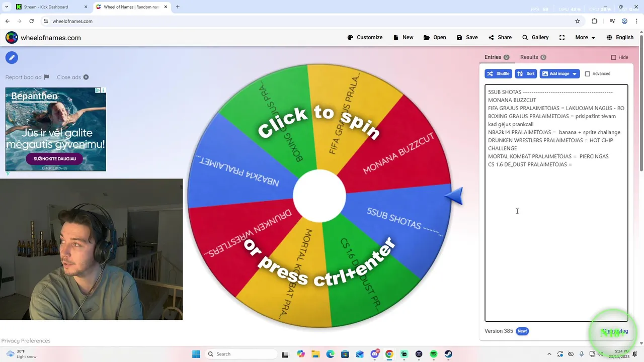Viewport: 644px width, 362px height.
Task: Shuffle the wheel entries
Action: coord(498,74)
